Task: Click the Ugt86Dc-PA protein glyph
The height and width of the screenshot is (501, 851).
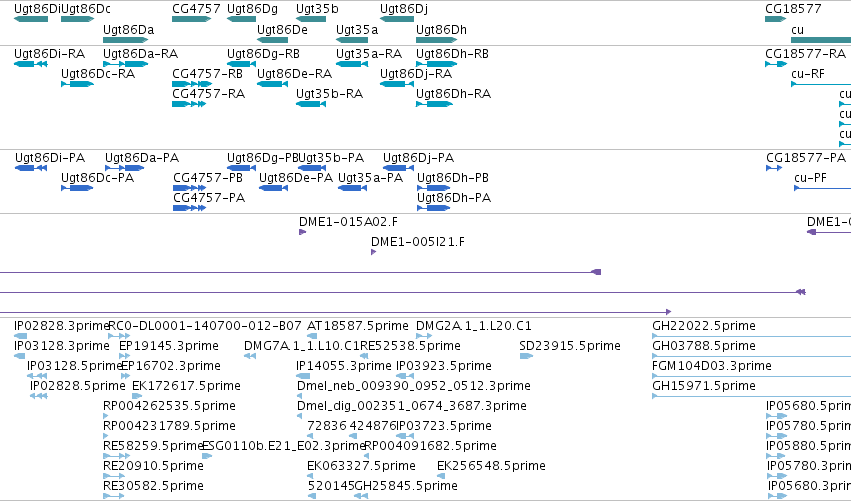Action: point(77,188)
